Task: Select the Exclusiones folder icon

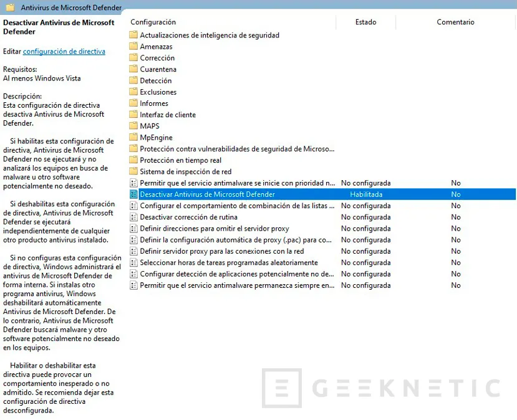Action: (133, 92)
